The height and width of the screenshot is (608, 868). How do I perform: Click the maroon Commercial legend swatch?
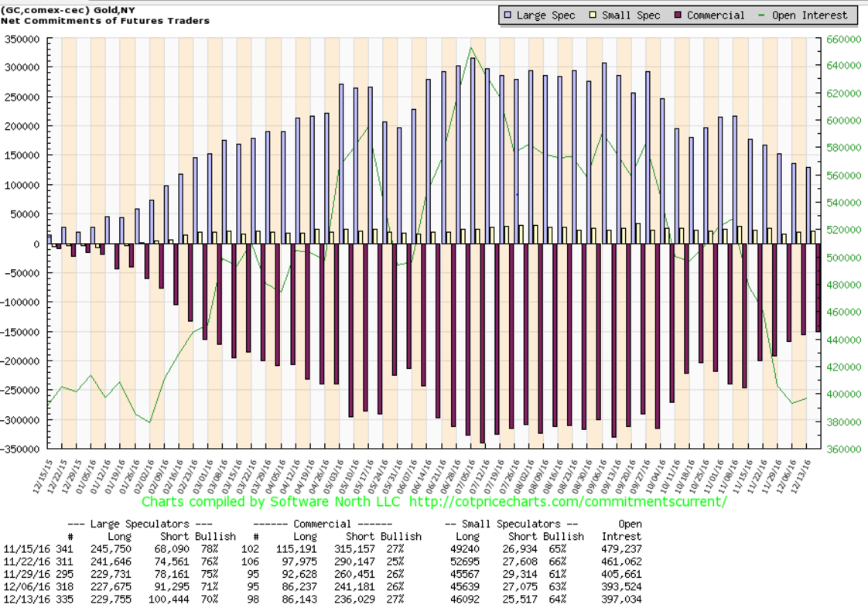click(678, 15)
